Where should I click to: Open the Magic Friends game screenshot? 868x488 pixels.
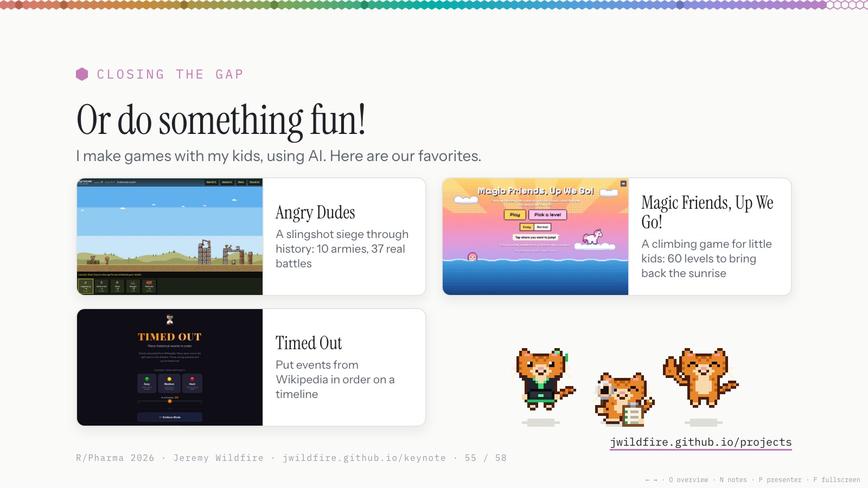[x=535, y=236]
